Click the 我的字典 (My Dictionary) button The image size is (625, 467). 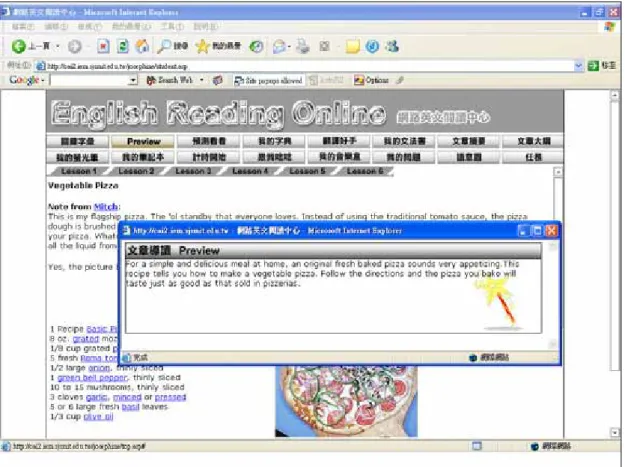click(x=274, y=141)
